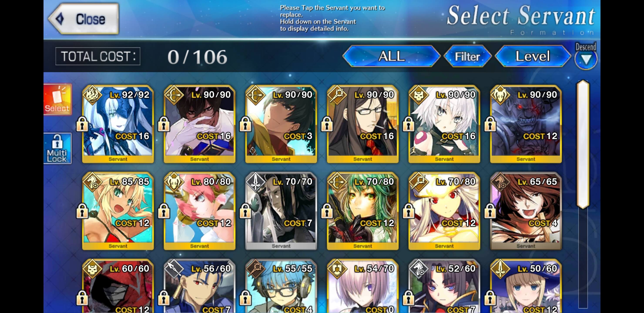The height and width of the screenshot is (313, 644).
Task: Click Berserker beast icon on Lv. 90/90 cost 12 card
Action: pyautogui.click(x=500, y=95)
